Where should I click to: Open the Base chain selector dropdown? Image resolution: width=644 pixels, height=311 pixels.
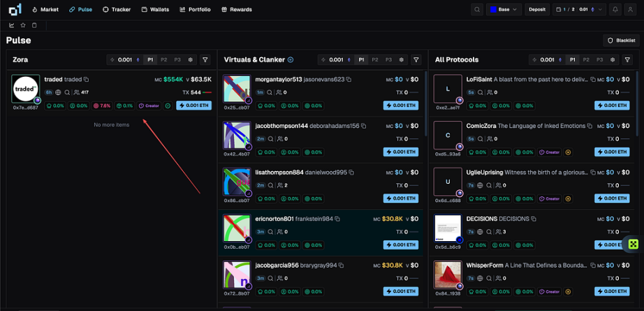pyautogui.click(x=504, y=10)
